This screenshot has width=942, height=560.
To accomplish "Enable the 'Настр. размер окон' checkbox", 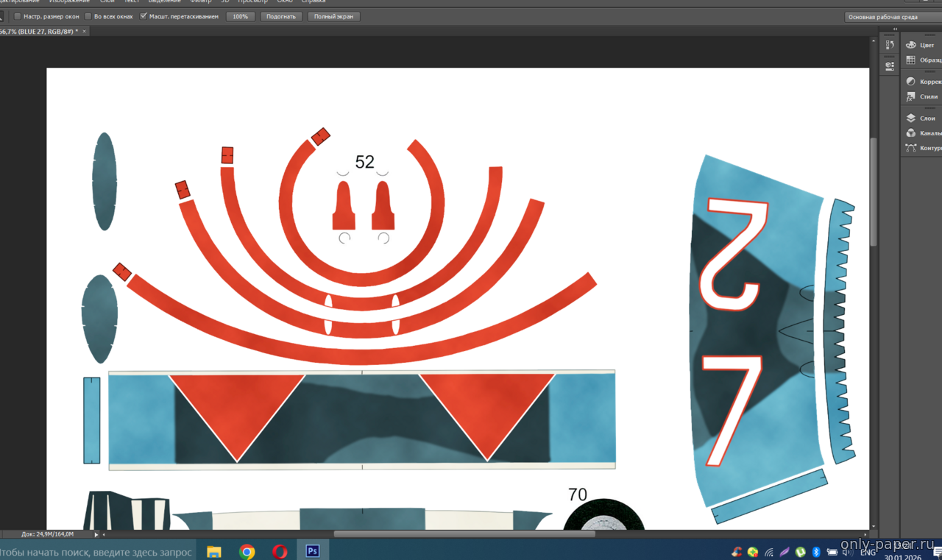I will (x=18, y=16).
